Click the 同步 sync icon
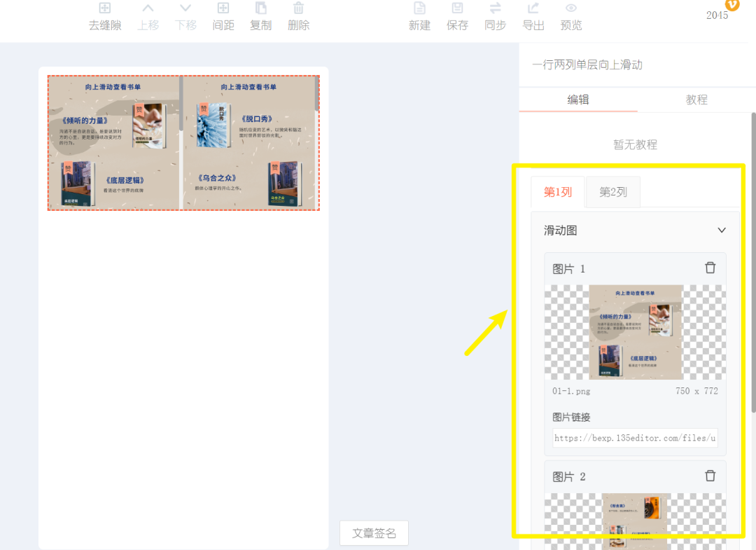756x550 pixels. 495,8
